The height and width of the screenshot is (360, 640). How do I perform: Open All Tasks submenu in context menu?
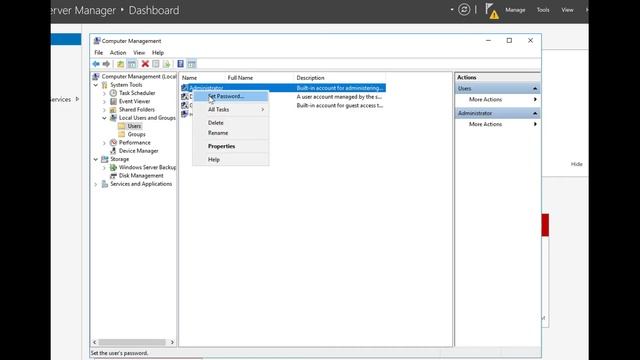(x=231, y=109)
